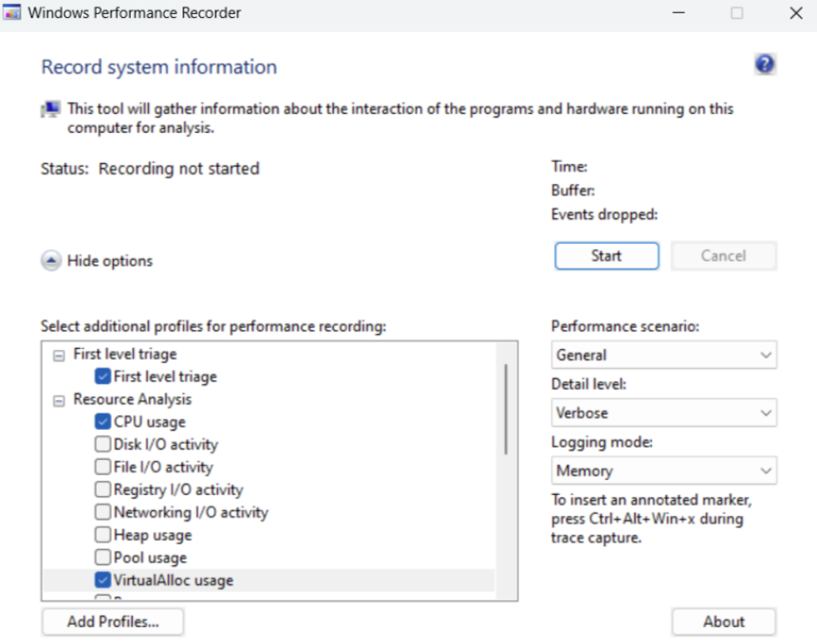Turn on the Heap usage checkbox
817x644 pixels.
(x=102, y=535)
